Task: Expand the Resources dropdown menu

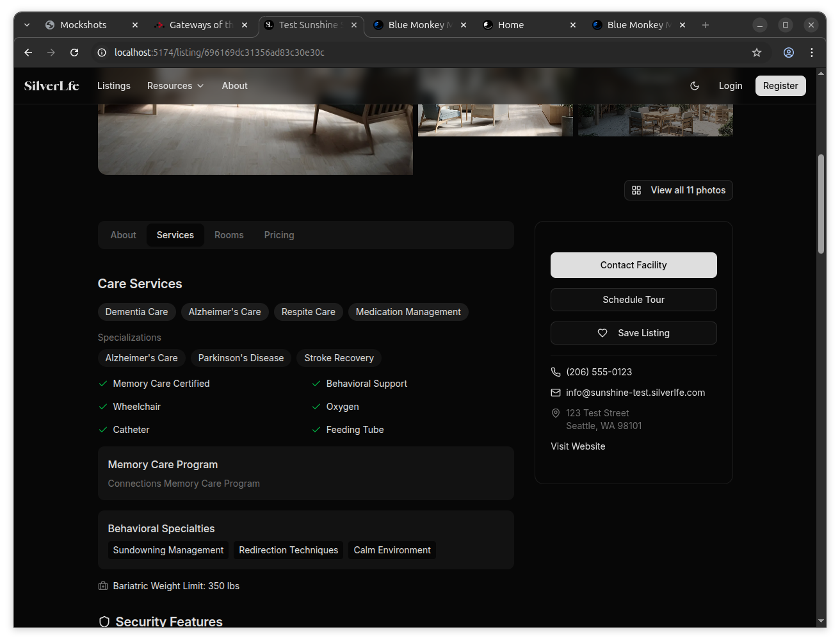Action: [x=175, y=86]
